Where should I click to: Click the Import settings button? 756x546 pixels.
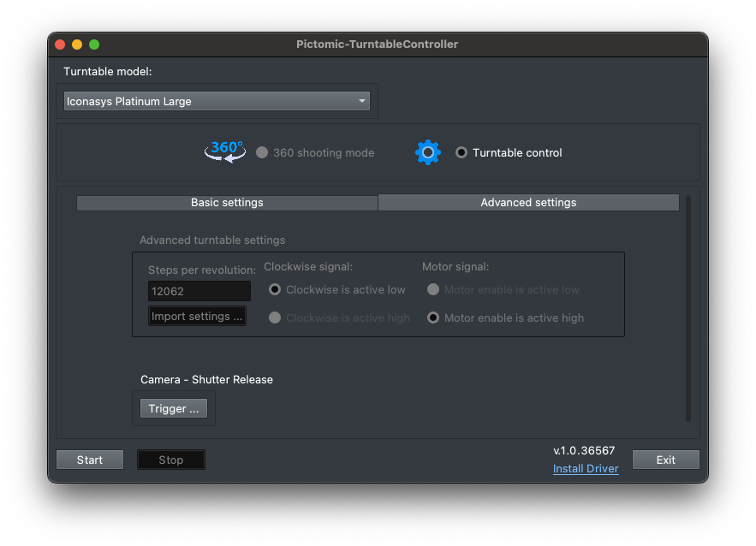[197, 316]
